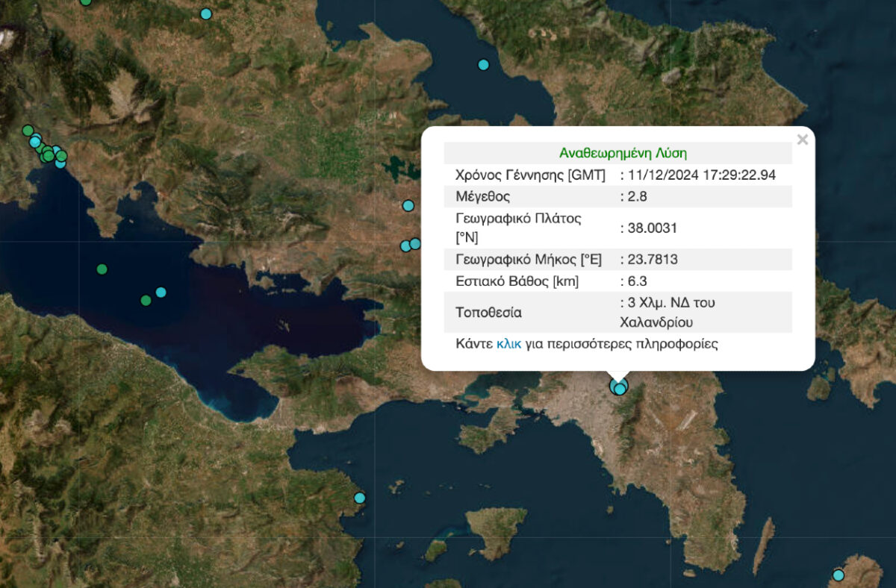Select the lone cyan marker on the map's top edge
896x588 pixels.
pos(206,13)
